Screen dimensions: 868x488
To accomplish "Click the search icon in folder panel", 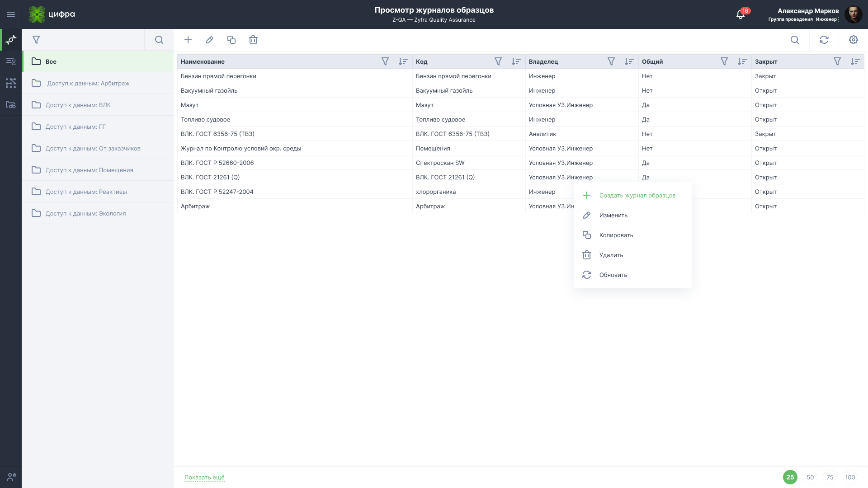I will click(159, 40).
